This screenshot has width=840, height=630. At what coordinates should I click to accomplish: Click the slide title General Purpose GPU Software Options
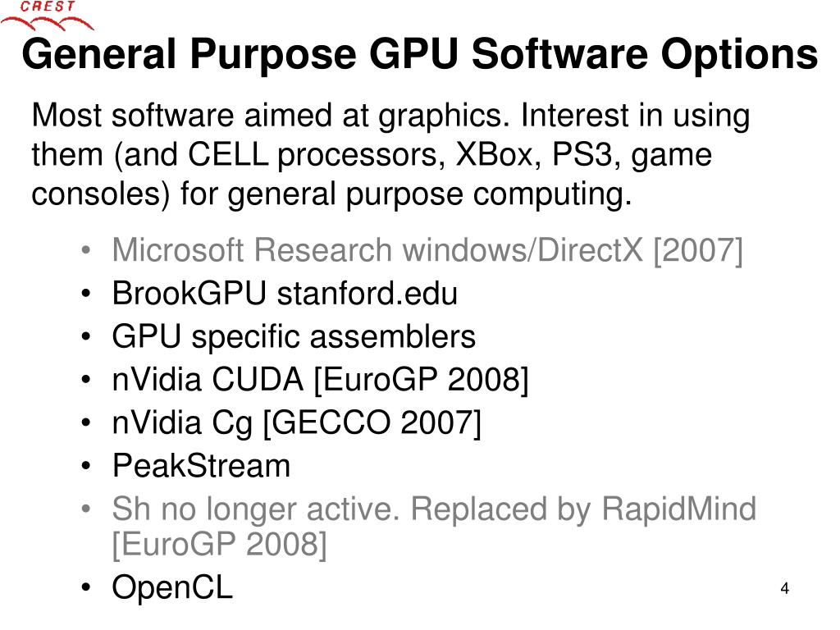[419, 55]
